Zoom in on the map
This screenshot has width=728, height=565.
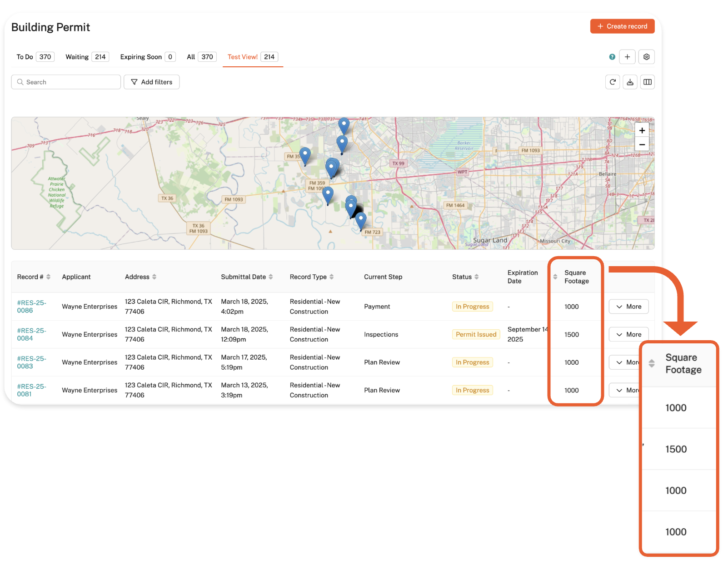[642, 130]
